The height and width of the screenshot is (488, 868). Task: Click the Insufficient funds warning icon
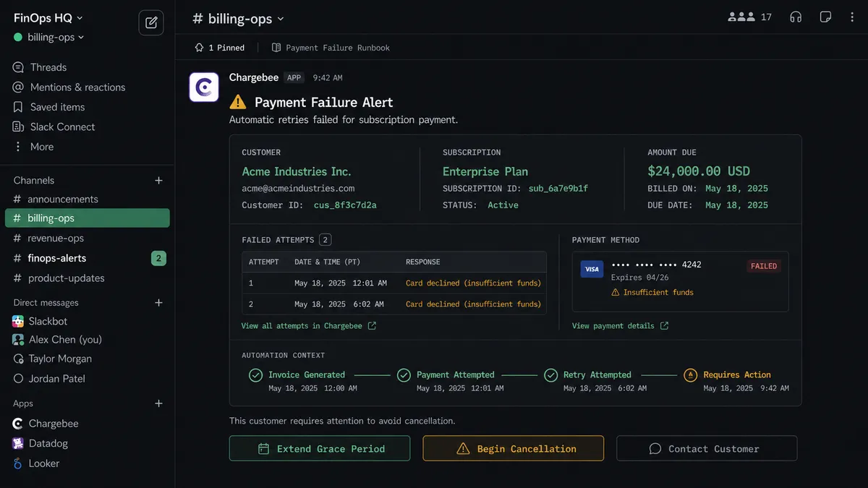point(616,293)
